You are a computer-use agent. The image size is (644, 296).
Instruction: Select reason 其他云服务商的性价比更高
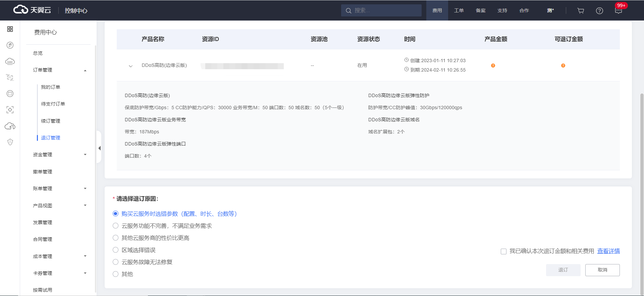pyautogui.click(x=115, y=238)
